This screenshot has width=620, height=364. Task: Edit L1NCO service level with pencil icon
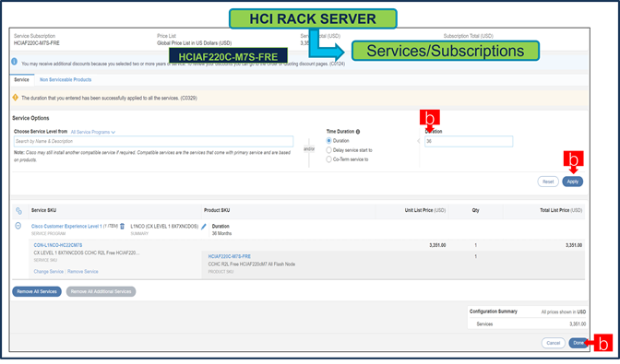(x=204, y=226)
